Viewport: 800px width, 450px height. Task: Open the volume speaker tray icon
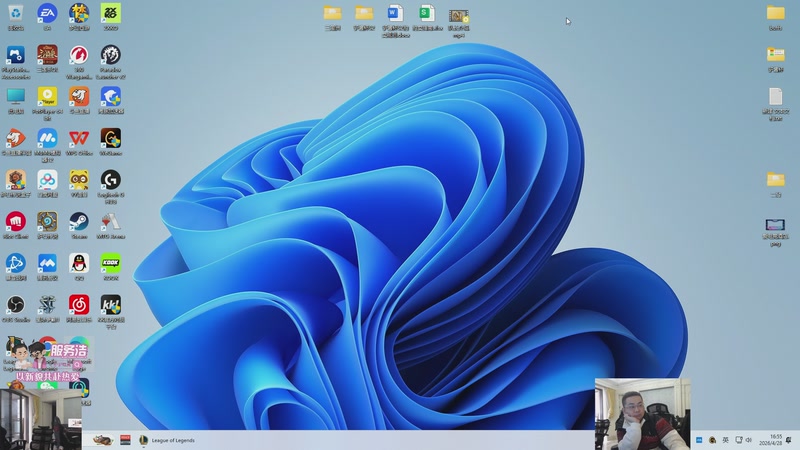coord(749,440)
